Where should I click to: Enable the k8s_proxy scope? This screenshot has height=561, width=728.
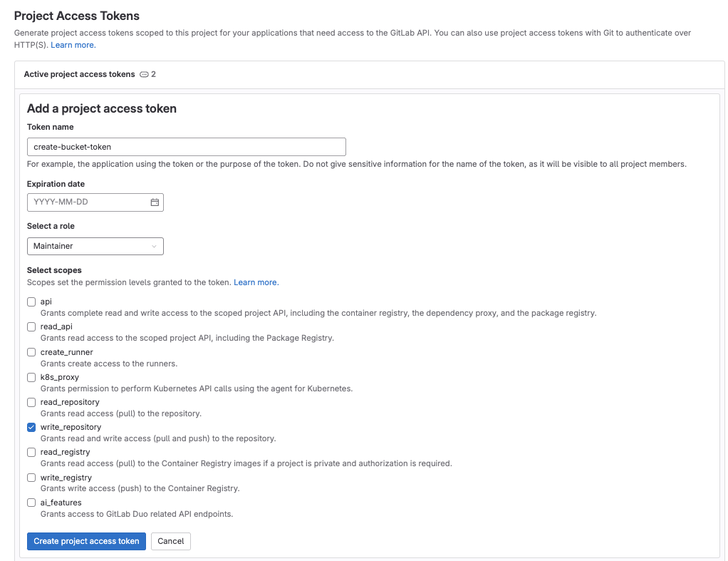point(31,377)
